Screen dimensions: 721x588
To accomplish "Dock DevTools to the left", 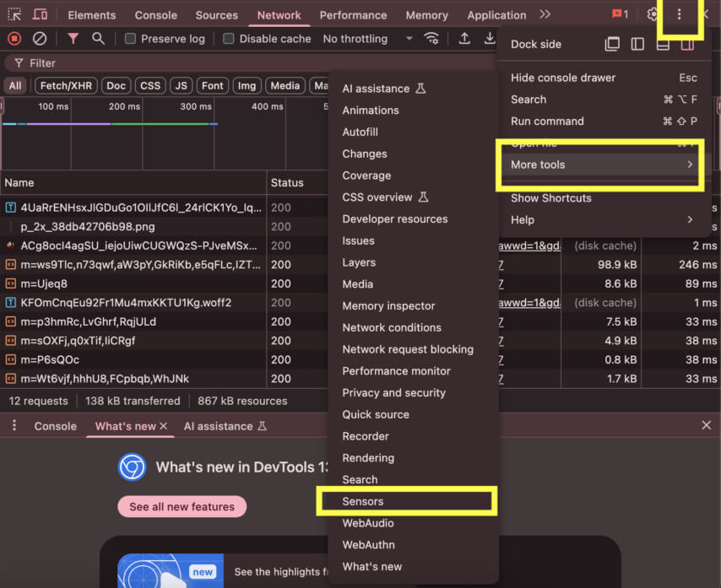I will 637,44.
